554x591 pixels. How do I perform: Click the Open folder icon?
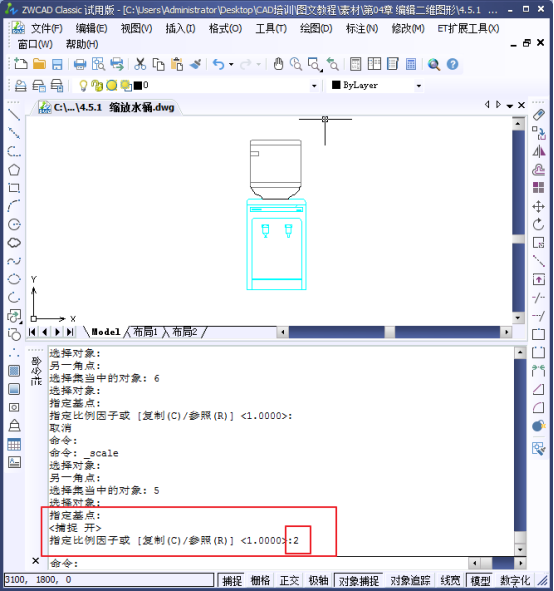39,64
